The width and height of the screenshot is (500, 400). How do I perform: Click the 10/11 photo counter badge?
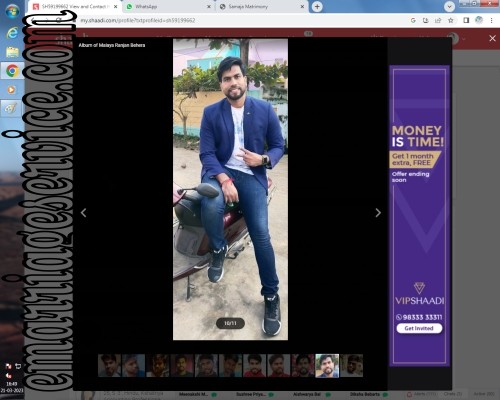(x=230, y=323)
